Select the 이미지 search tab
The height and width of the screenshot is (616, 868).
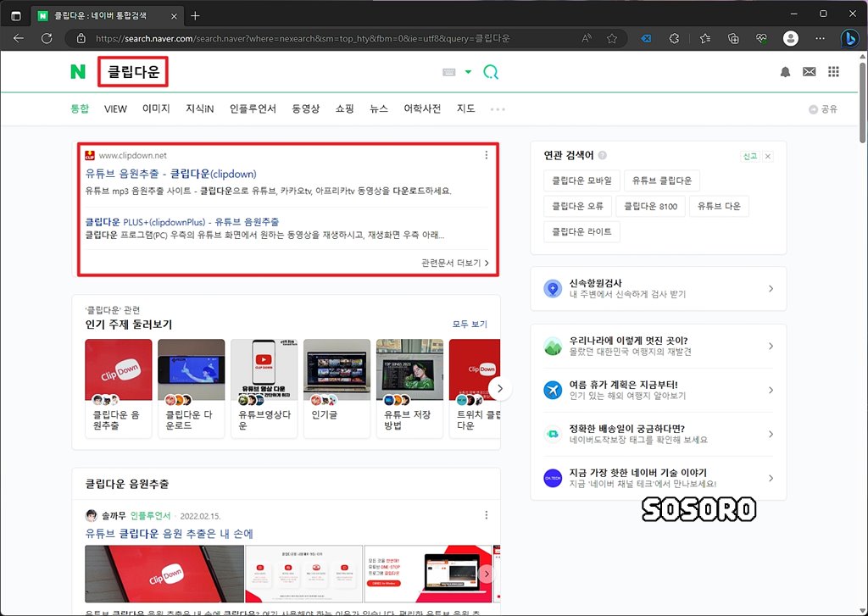click(x=156, y=108)
